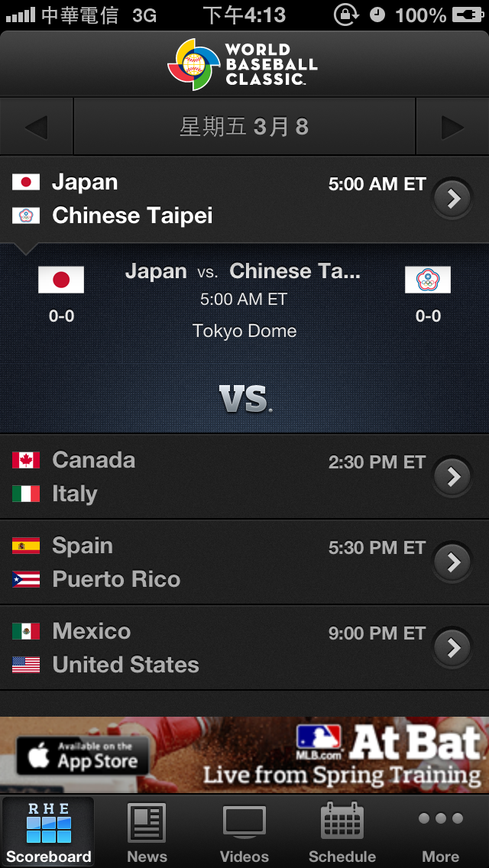The width and height of the screenshot is (489, 868).
Task: Open Mexico vs United States game chevron
Action: 454,648
